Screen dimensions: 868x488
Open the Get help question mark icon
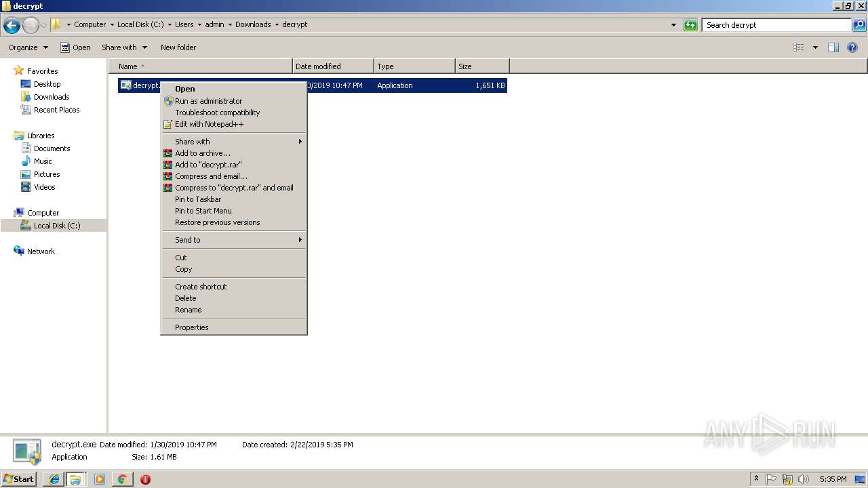pyautogui.click(x=853, y=47)
